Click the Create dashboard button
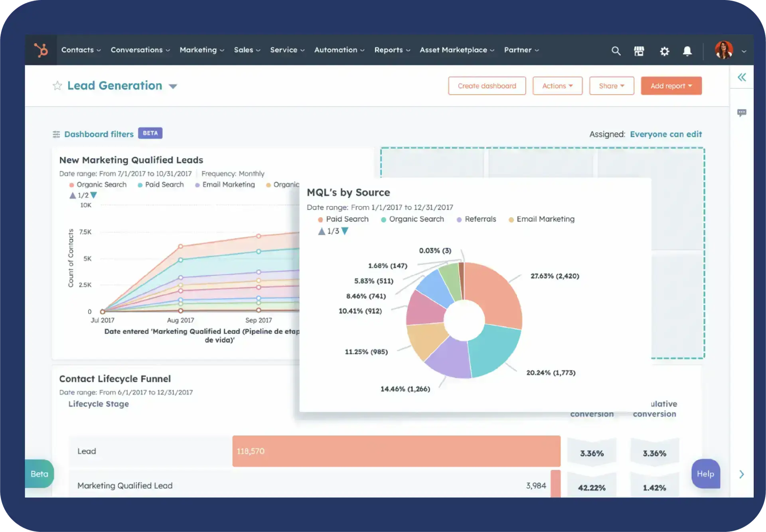This screenshot has height=532, width=766. coord(487,85)
